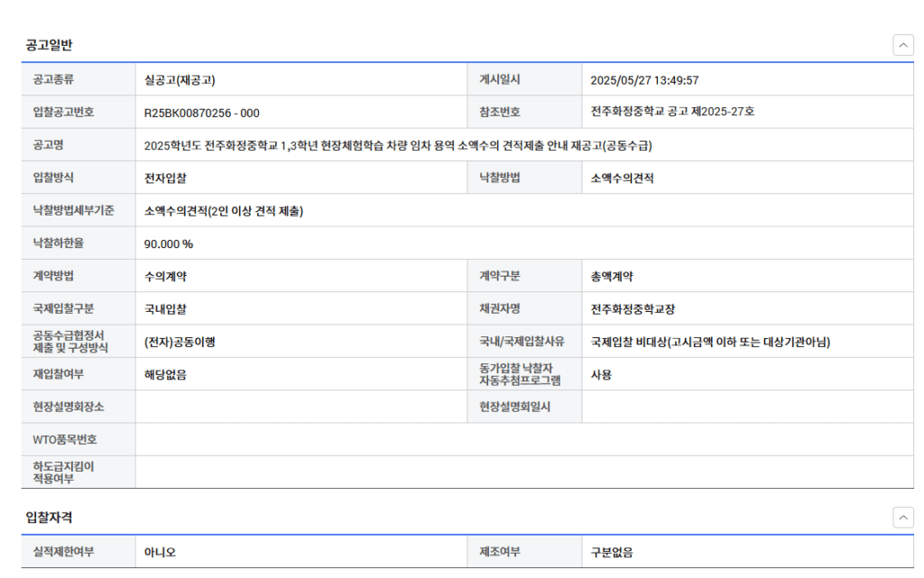Click the 현장설명회일시 label
Viewport: 924px width, 578px height.
click(x=515, y=407)
